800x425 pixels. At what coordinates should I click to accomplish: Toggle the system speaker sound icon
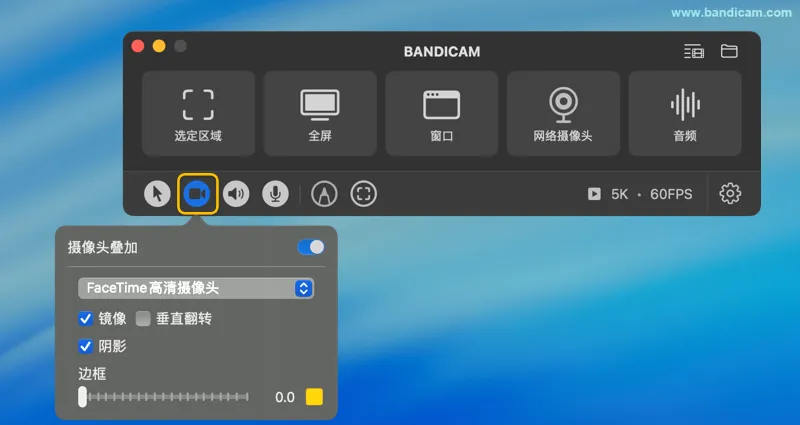pos(236,194)
